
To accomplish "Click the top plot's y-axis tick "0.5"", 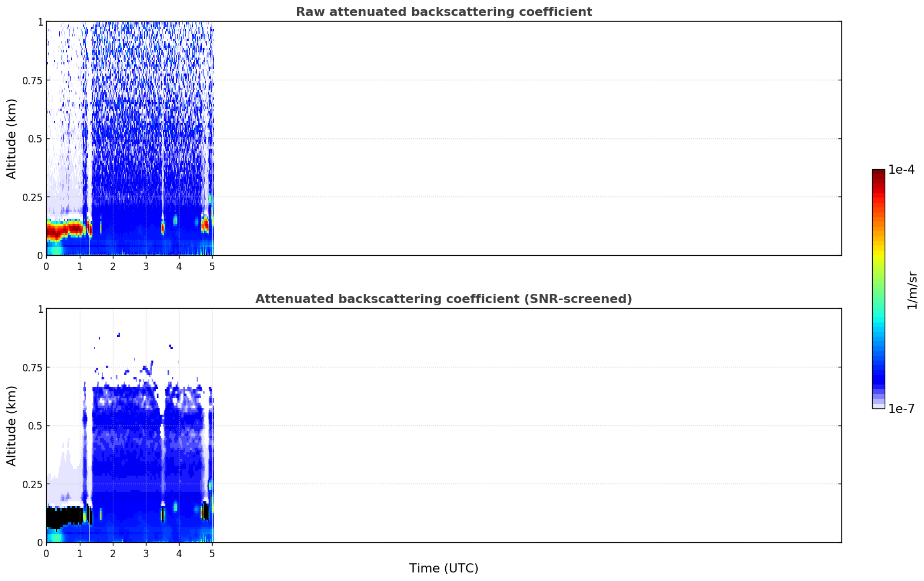I will tap(35, 138).
